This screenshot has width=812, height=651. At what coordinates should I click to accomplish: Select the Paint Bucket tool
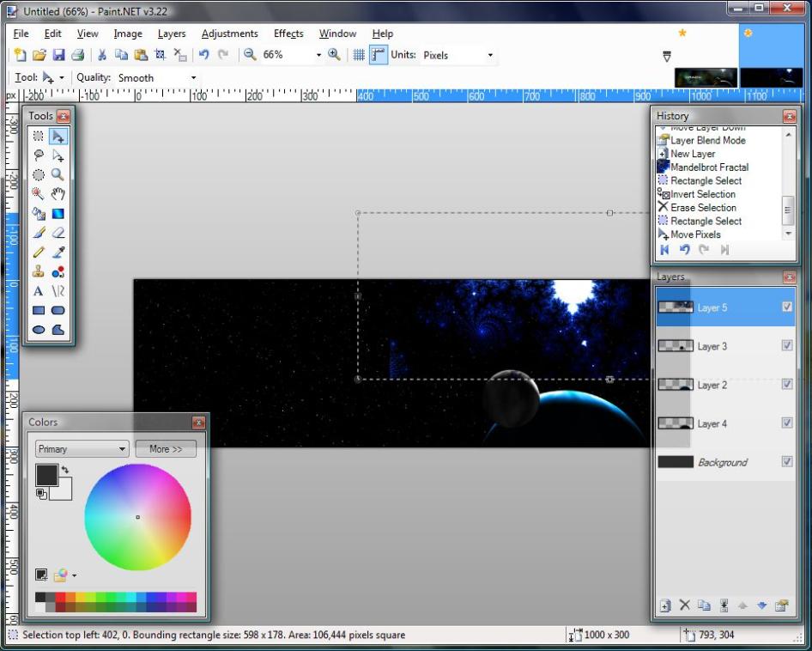point(39,214)
